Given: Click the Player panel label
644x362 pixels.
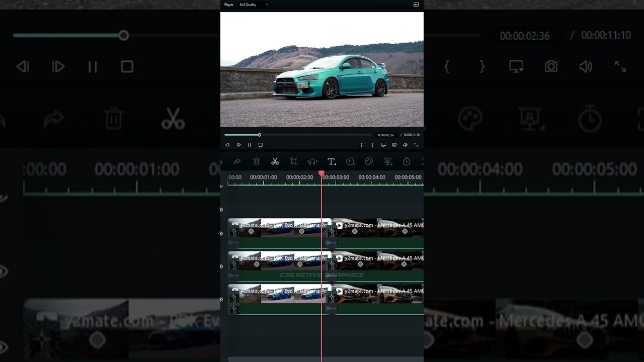Looking at the screenshot, I should point(229,5).
